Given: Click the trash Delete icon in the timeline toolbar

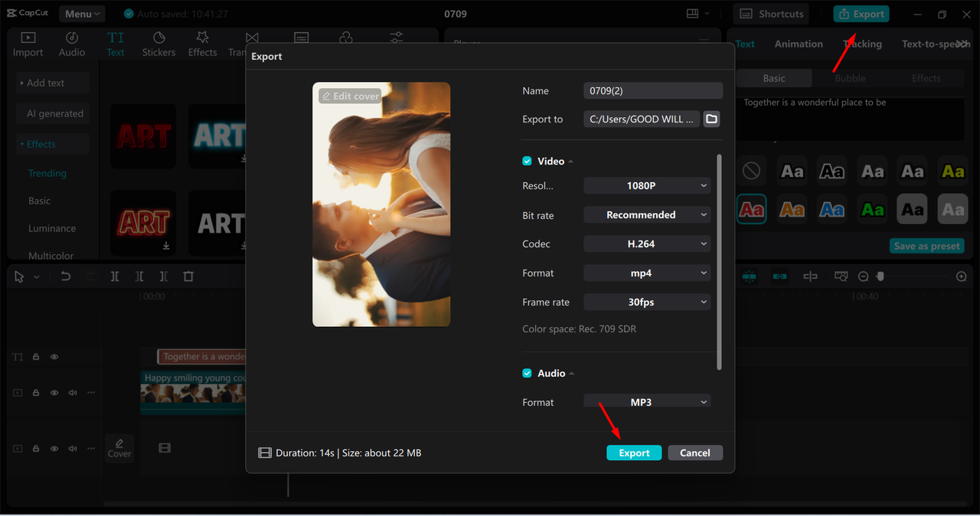Looking at the screenshot, I should (x=188, y=276).
